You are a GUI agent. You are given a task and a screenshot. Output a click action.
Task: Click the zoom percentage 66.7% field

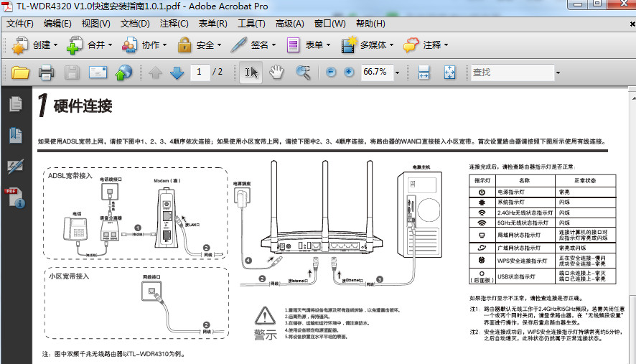377,73
